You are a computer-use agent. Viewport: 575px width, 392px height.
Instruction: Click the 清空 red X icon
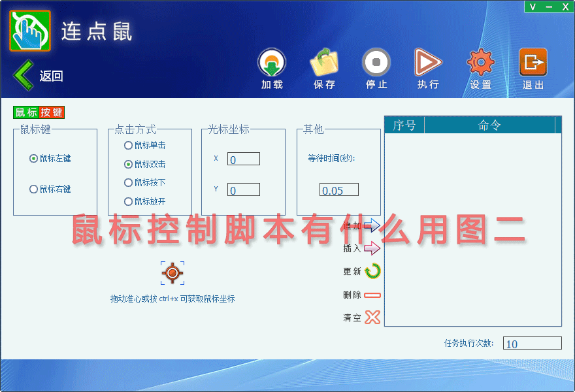tap(372, 318)
